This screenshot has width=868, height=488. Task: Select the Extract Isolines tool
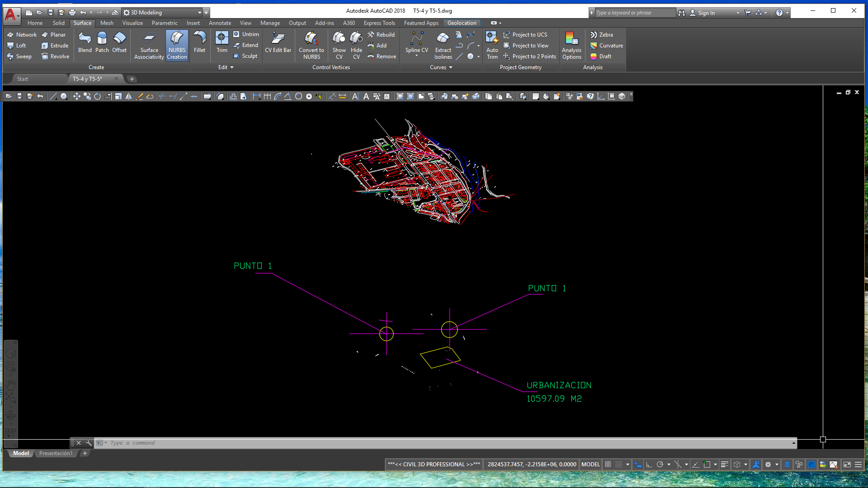pos(443,45)
